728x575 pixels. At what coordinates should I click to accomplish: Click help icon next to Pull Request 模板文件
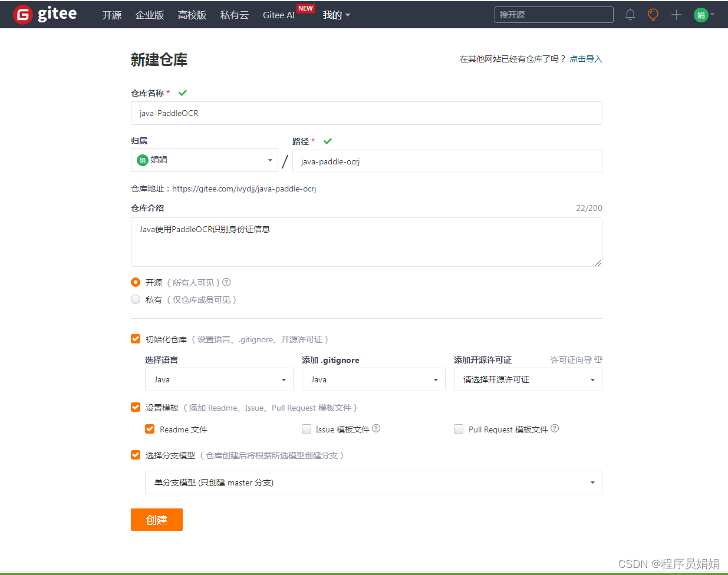point(555,428)
